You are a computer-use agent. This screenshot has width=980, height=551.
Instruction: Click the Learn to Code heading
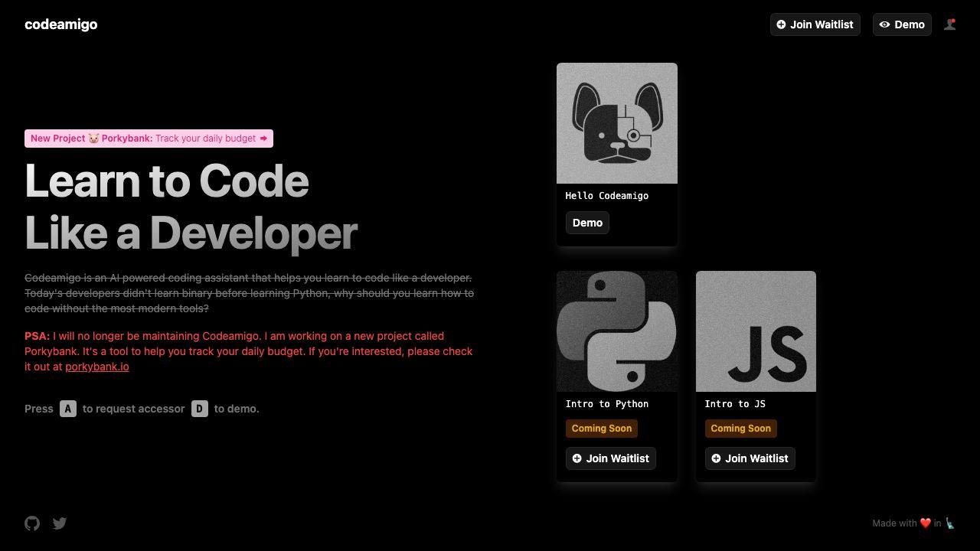click(167, 181)
